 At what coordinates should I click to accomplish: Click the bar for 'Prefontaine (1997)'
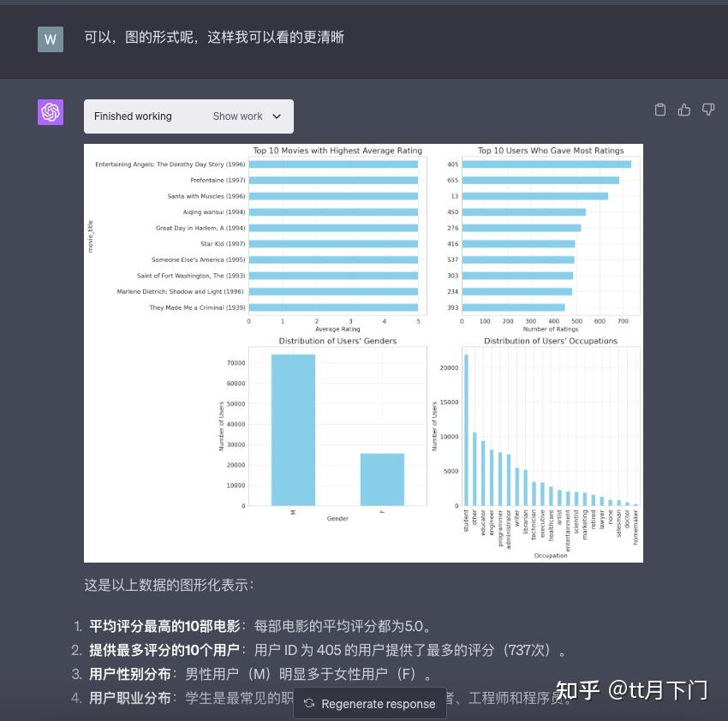point(333,180)
